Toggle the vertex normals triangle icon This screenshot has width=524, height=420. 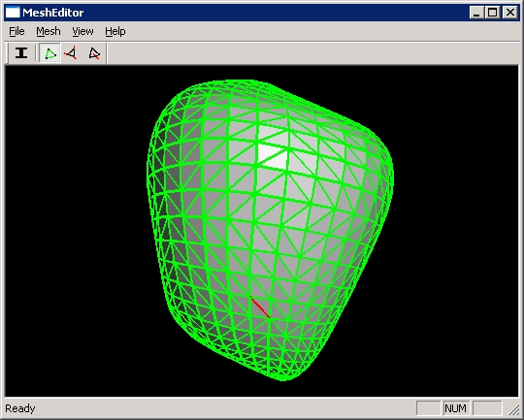(x=71, y=53)
